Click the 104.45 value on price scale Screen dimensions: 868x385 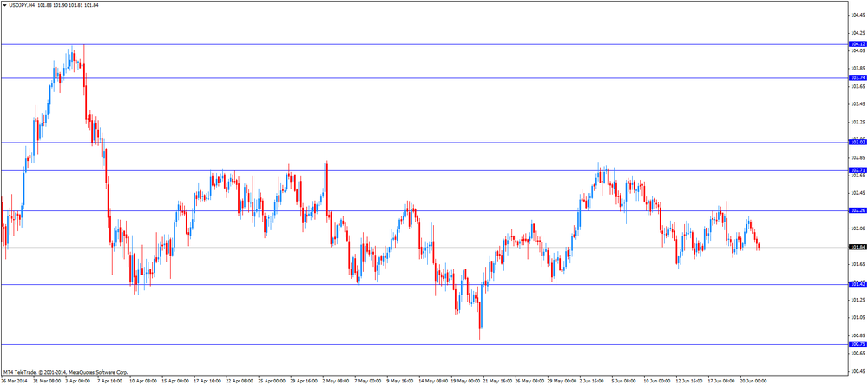pyautogui.click(x=858, y=15)
